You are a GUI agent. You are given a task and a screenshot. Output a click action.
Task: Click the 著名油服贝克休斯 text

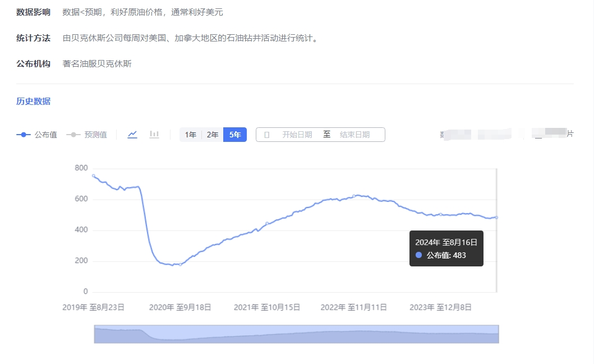tap(97, 63)
